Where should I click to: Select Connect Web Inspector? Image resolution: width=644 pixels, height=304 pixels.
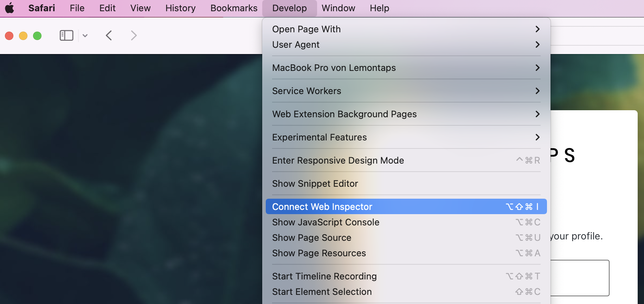(406, 207)
